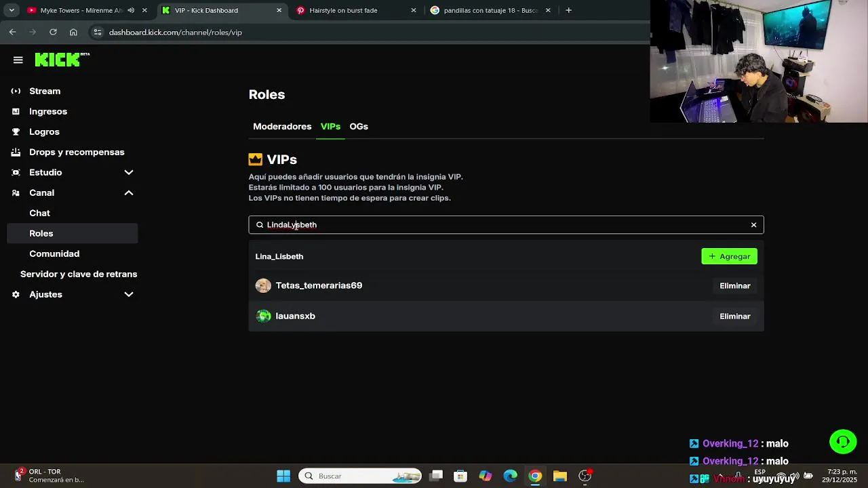
Task: Open the OBS icon on taskbar
Action: coord(585,476)
